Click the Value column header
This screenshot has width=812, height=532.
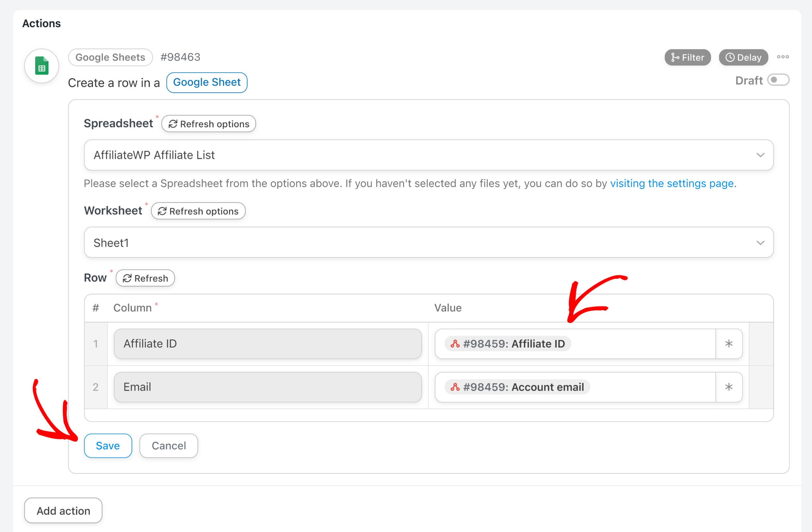tap(448, 308)
